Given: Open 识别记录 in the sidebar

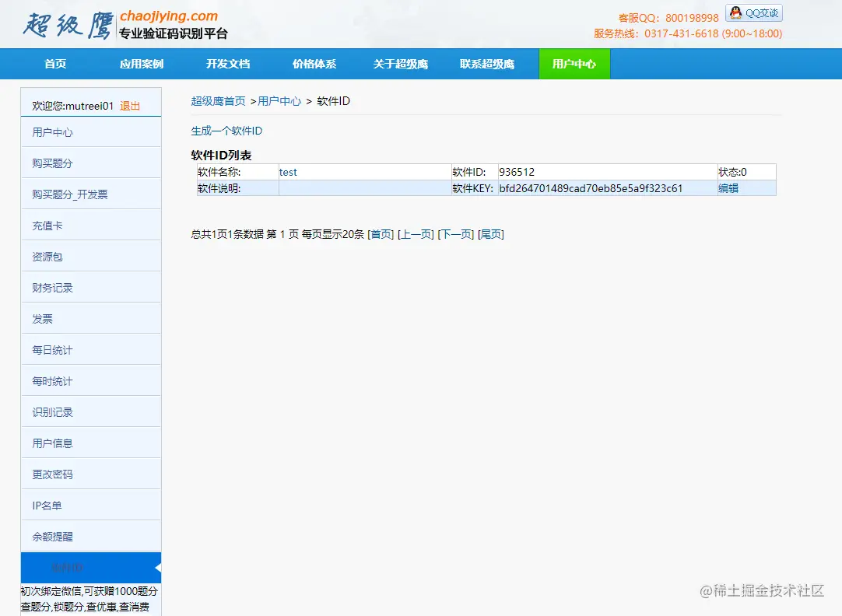Looking at the screenshot, I should click(x=91, y=412).
